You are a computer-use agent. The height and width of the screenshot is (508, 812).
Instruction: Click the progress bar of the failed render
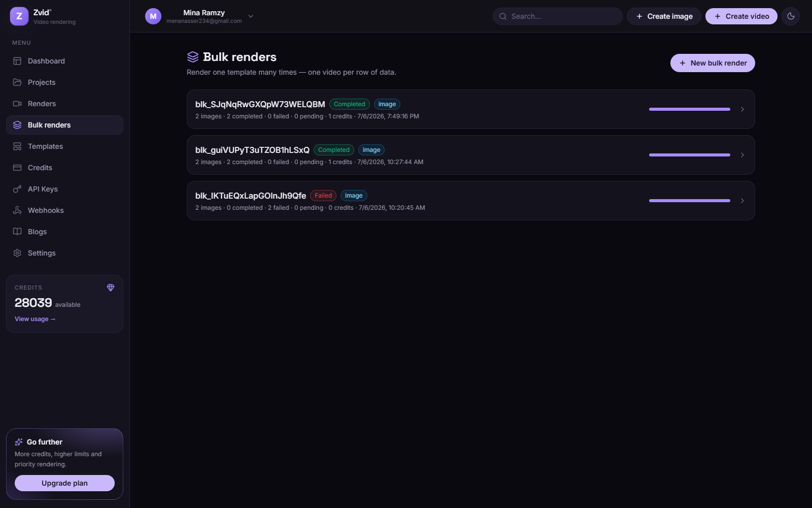click(x=690, y=201)
